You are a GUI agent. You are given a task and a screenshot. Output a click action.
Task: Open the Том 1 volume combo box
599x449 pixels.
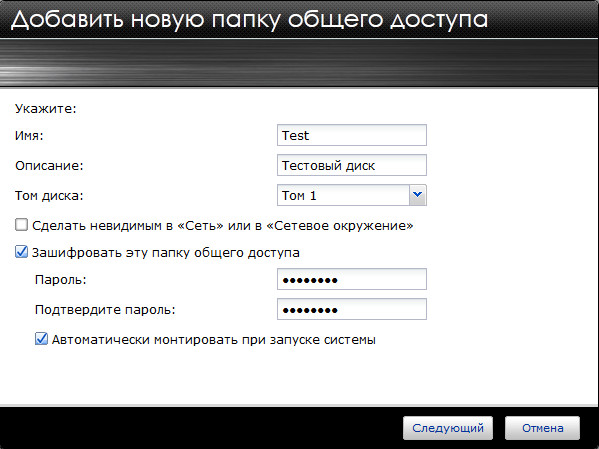pyautogui.click(x=351, y=195)
